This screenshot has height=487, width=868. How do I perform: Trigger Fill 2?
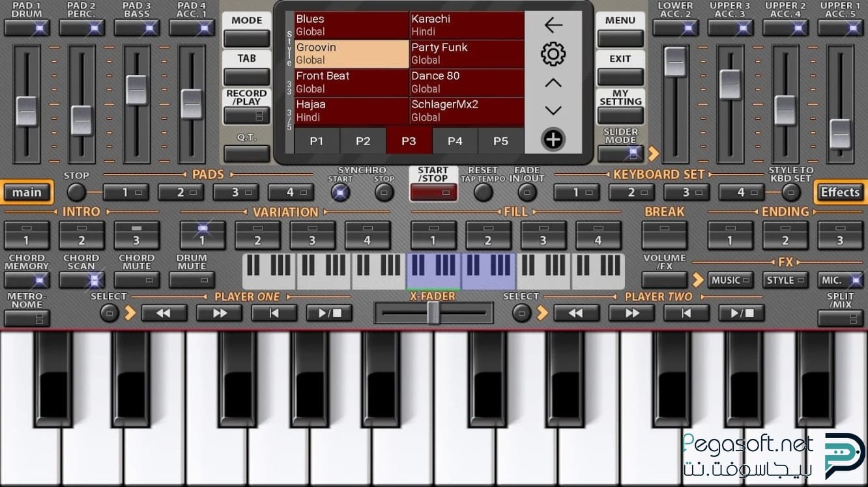pyautogui.click(x=488, y=235)
